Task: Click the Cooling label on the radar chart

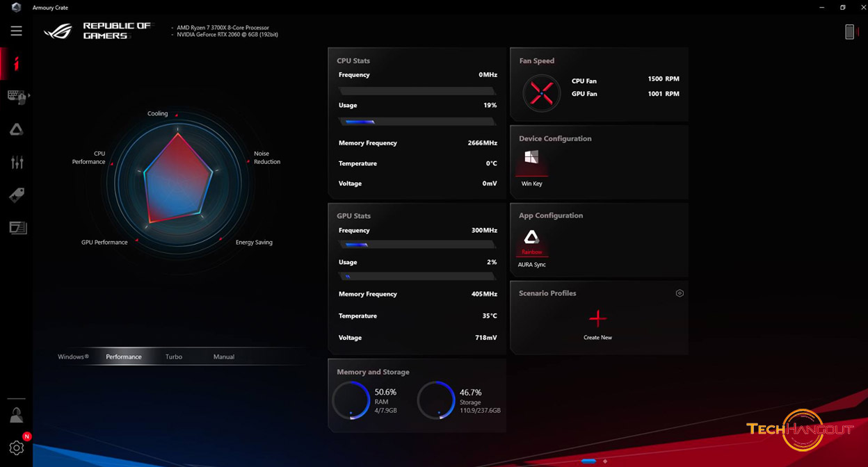Action: [158, 114]
